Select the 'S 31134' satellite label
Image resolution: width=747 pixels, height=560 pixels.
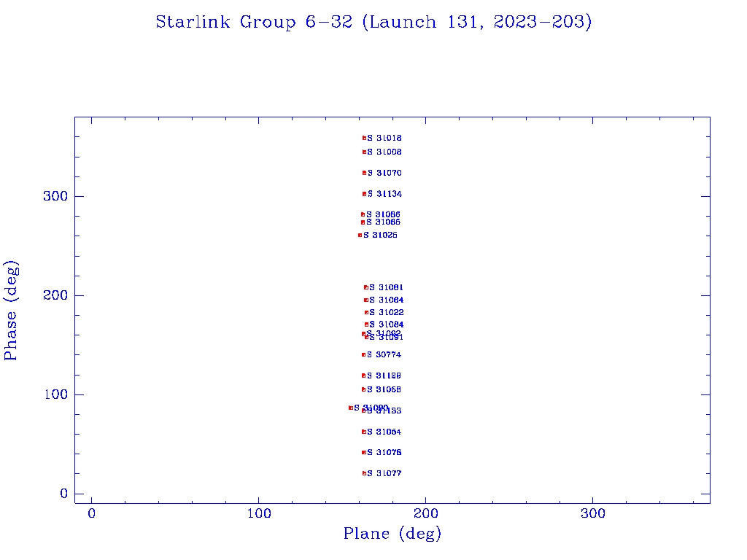pos(385,194)
